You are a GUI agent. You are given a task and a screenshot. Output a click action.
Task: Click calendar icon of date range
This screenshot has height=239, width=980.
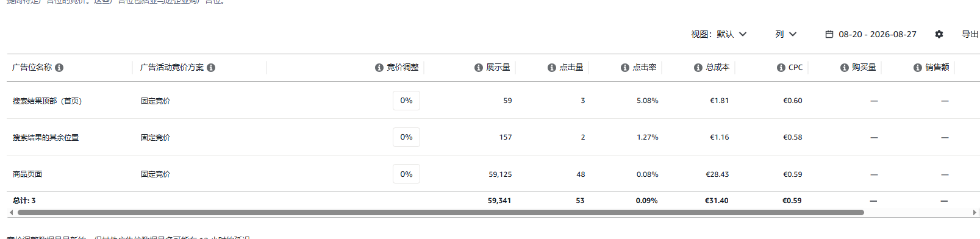pyautogui.click(x=829, y=34)
